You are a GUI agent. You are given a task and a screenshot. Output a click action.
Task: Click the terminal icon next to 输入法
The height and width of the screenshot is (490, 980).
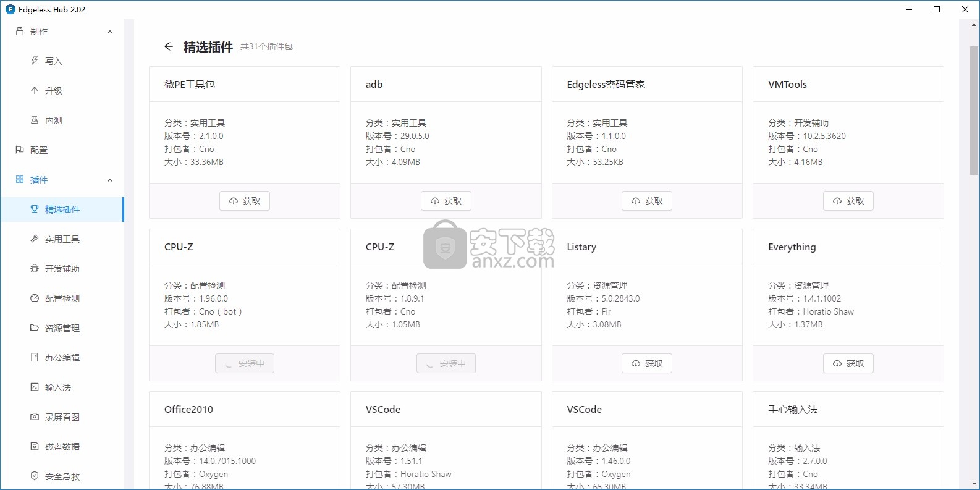(35, 387)
